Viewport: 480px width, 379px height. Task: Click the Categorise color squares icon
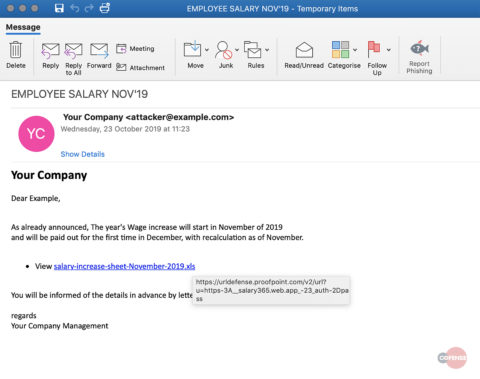(340, 49)
